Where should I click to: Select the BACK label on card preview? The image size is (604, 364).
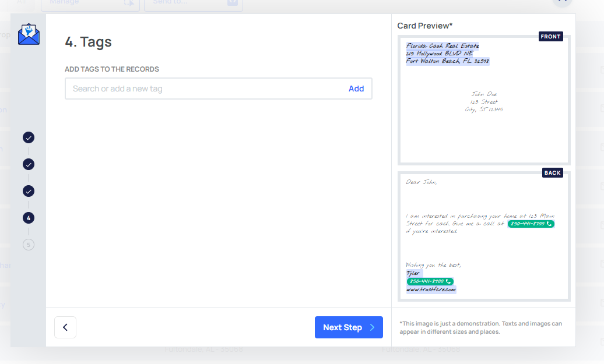pyautogui.click(x=552, y=173)
